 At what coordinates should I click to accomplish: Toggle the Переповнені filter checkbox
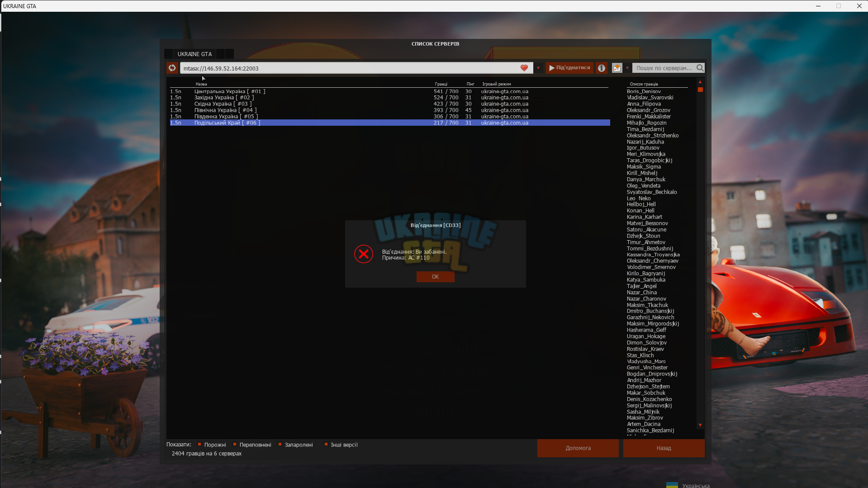(x=235, y=445)
